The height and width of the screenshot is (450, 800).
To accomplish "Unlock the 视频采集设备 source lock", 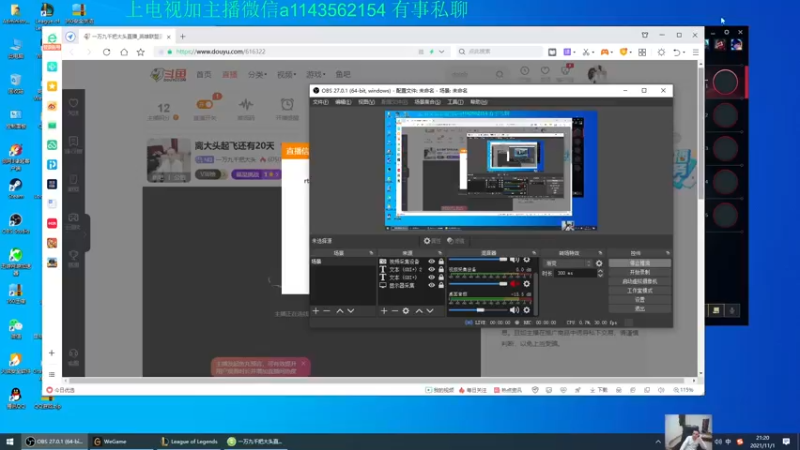I will pyautogui.click(x=441, y=261).
